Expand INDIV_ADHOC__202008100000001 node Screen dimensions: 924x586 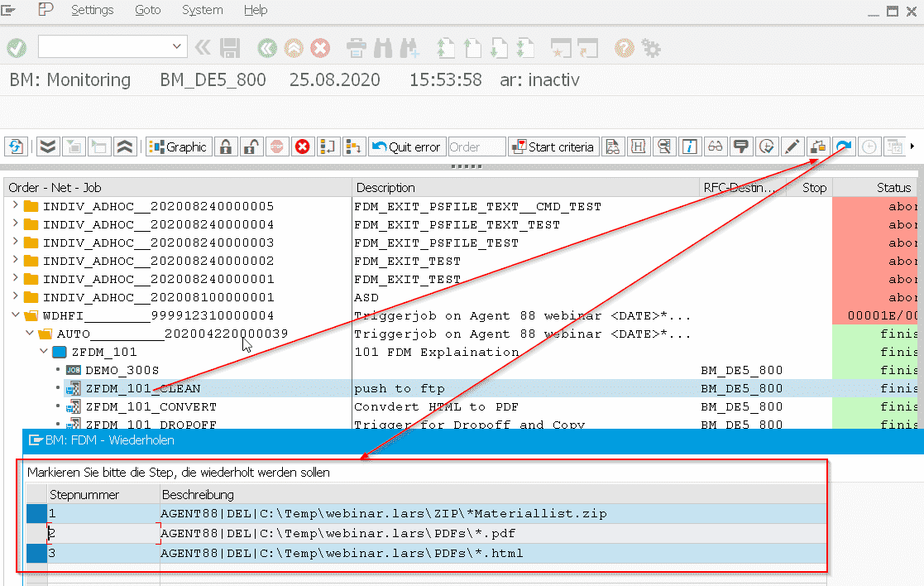pyautogui.click(x=15, y=297)
